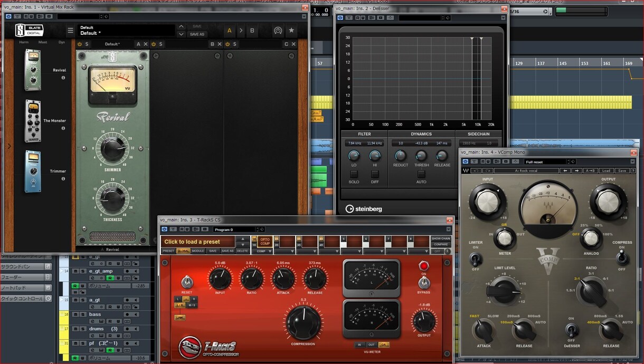Select the A comparison setting in Virtual Mix Rack
Screen dimensions: 644x364
point(229,31)
